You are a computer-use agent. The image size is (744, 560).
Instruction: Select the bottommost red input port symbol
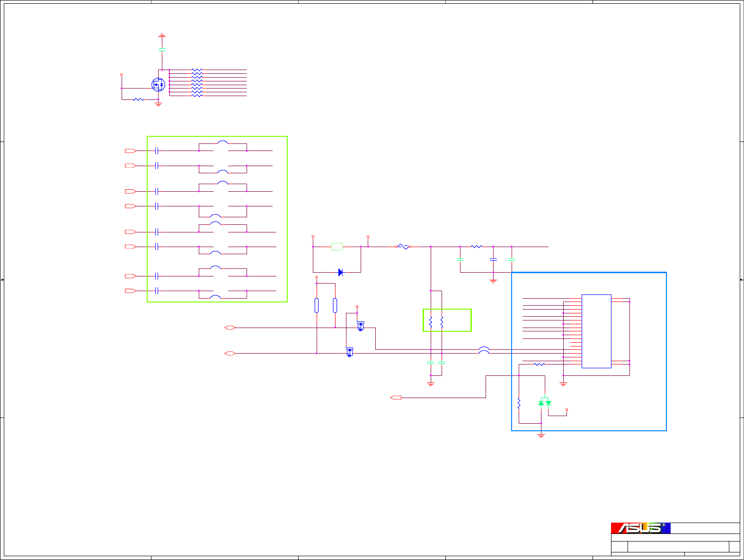(130, 291)
